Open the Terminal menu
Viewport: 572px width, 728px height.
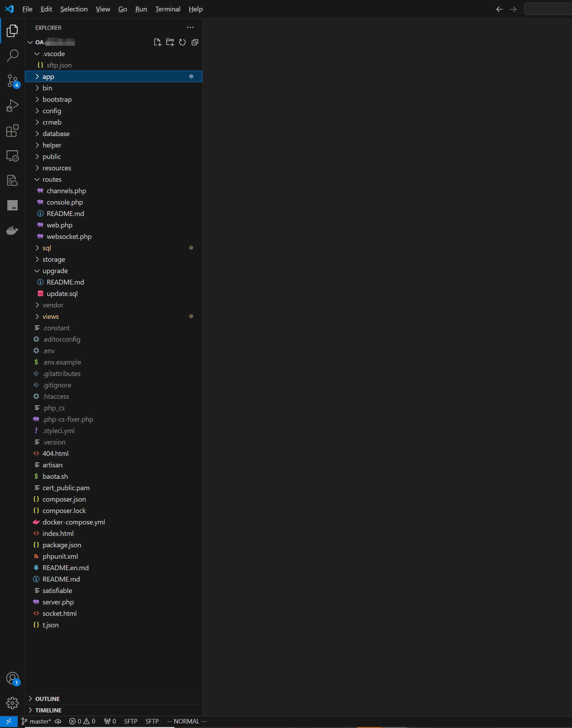[x=168, y=9]
